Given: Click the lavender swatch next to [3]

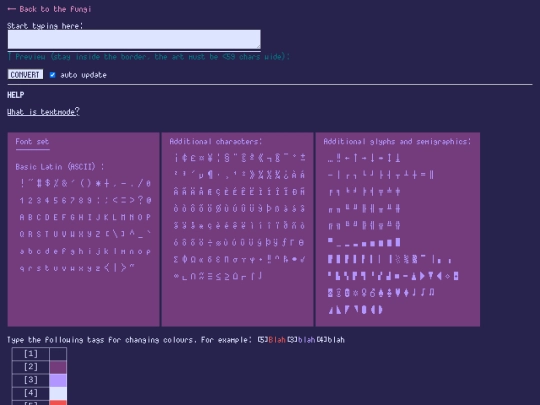Looking at the screenshot, I should [x=58, y=380].
